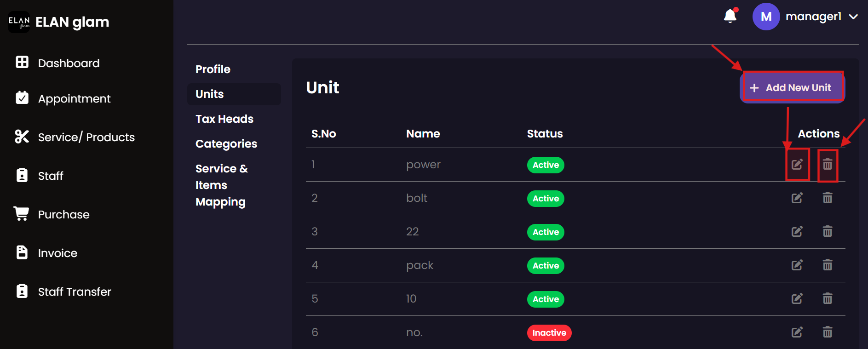The width and height of the screenshot is (868, 349).
Task: Remove the inactive 'no.' unit
Action: tap(827, 332)
